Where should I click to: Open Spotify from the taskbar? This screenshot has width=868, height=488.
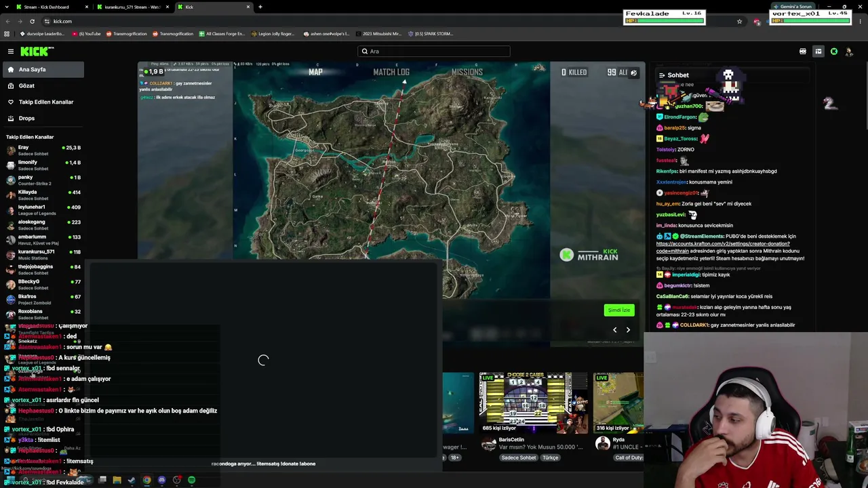tap(191, 480)
